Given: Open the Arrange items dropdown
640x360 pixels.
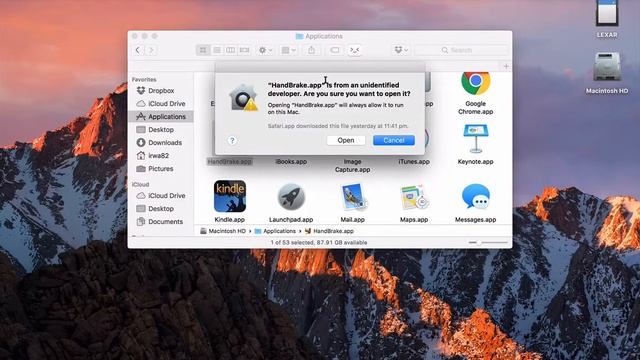Looking at the screenshot, I should [289, 50].
